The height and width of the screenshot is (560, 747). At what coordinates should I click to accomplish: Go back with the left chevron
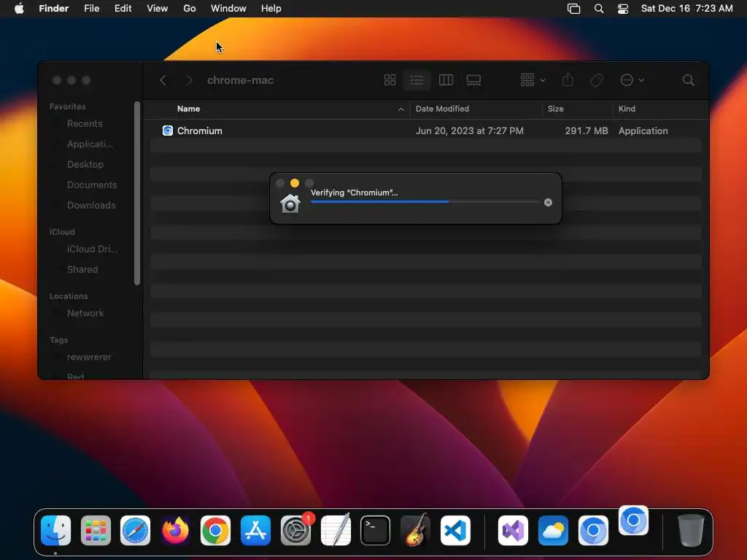(x=163, y=80)
